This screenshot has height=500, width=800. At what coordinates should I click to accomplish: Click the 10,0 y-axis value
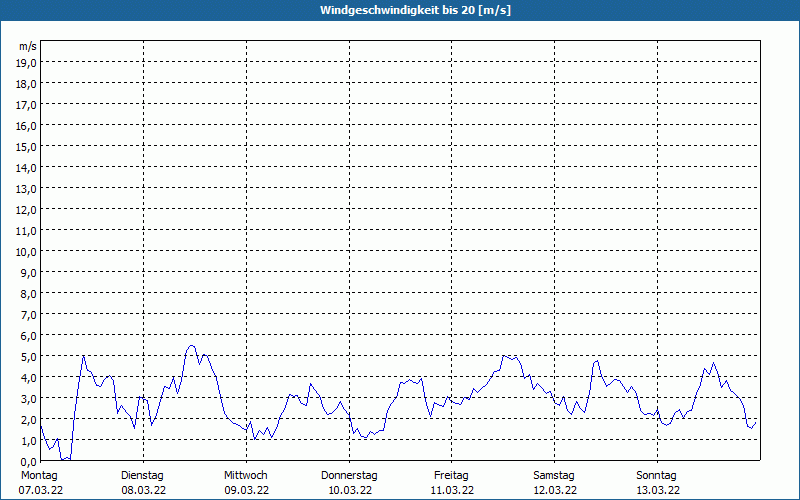pos(27,251)
